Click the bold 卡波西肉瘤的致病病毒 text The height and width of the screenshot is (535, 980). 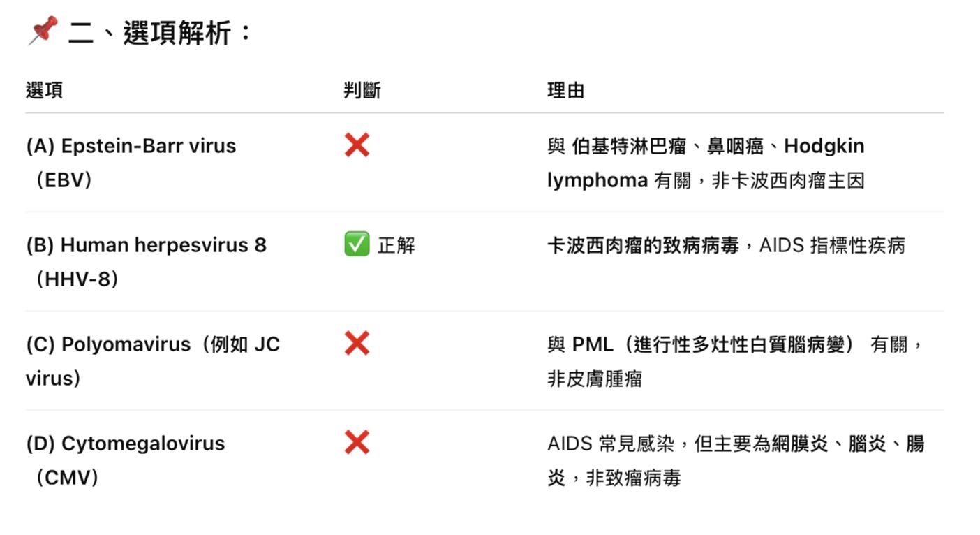click(x=642, y=245)
